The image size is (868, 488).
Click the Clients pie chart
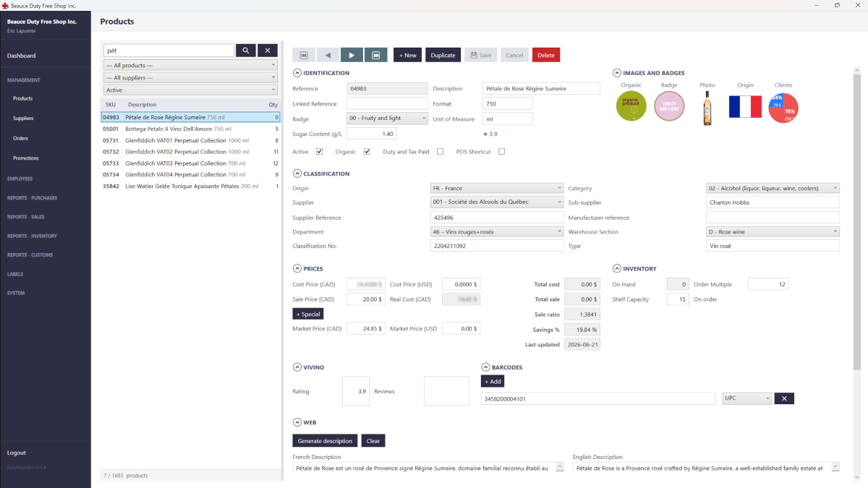783,107
